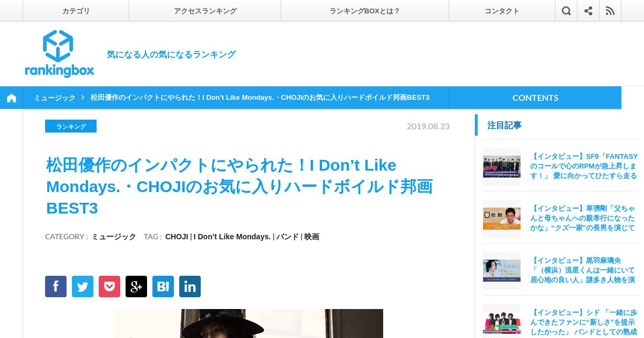Click the rankingbox logo
Screen dimensions: 644x338
point(59,54)
